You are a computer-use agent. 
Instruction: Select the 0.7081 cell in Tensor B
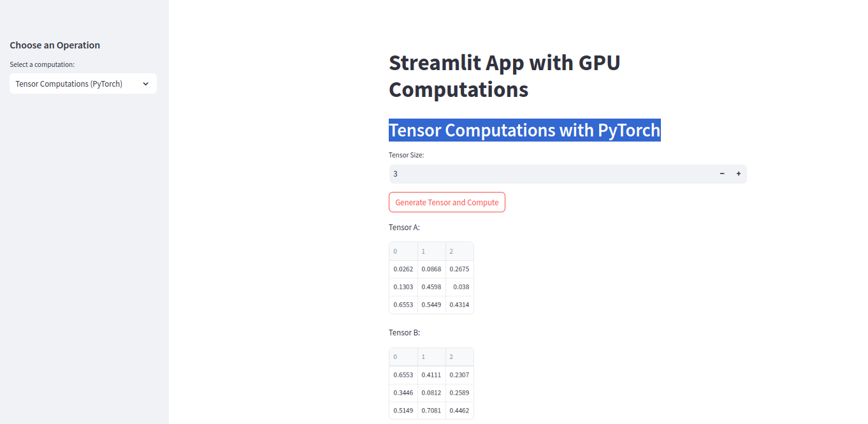(431, 411)
